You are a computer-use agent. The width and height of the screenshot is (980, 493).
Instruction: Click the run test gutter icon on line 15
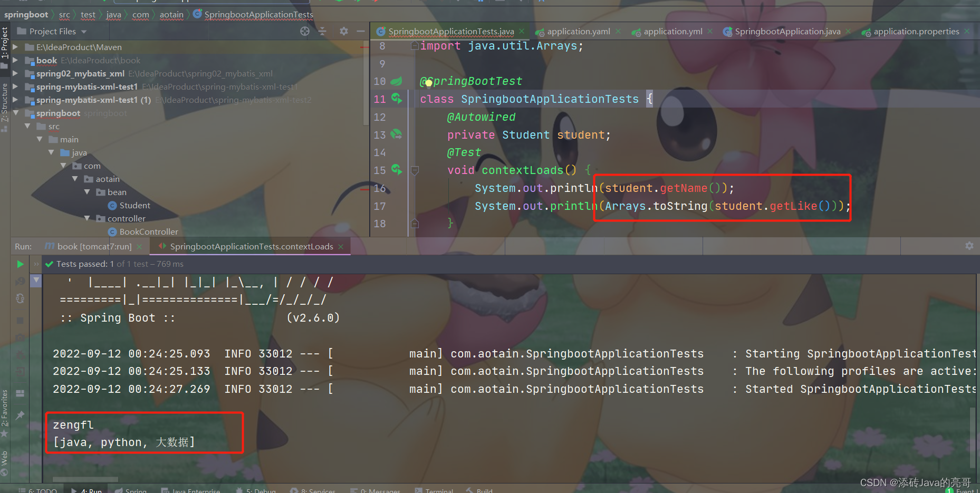coord(397,170)
